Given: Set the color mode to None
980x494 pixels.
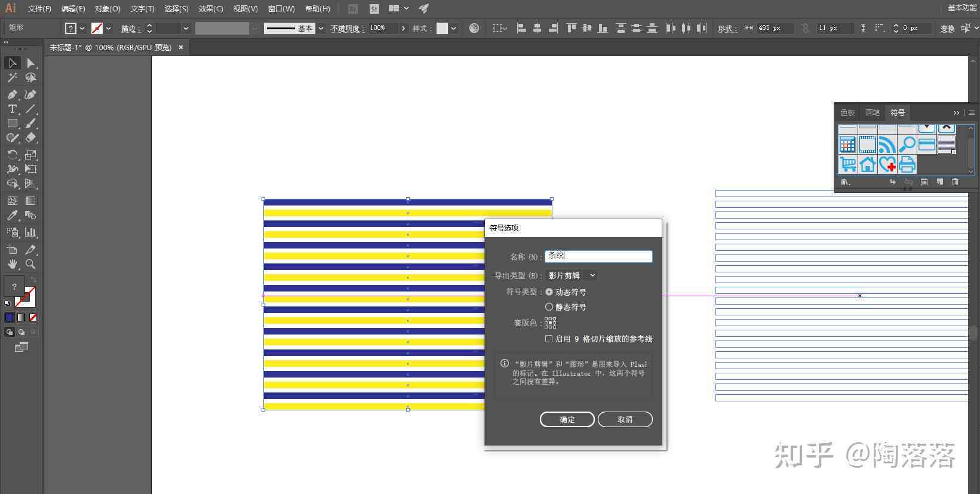Looking at the screenshot, I should 33,318.
